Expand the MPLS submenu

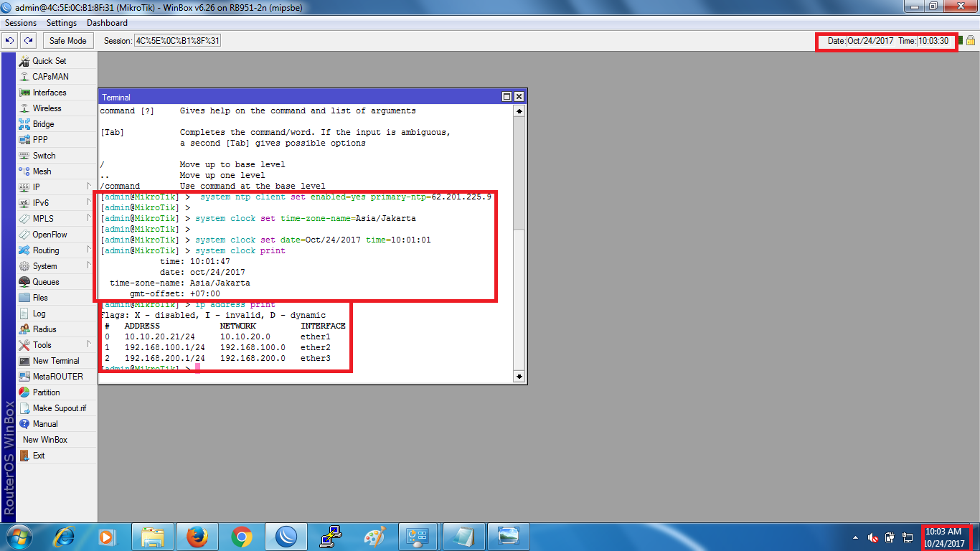57,219
